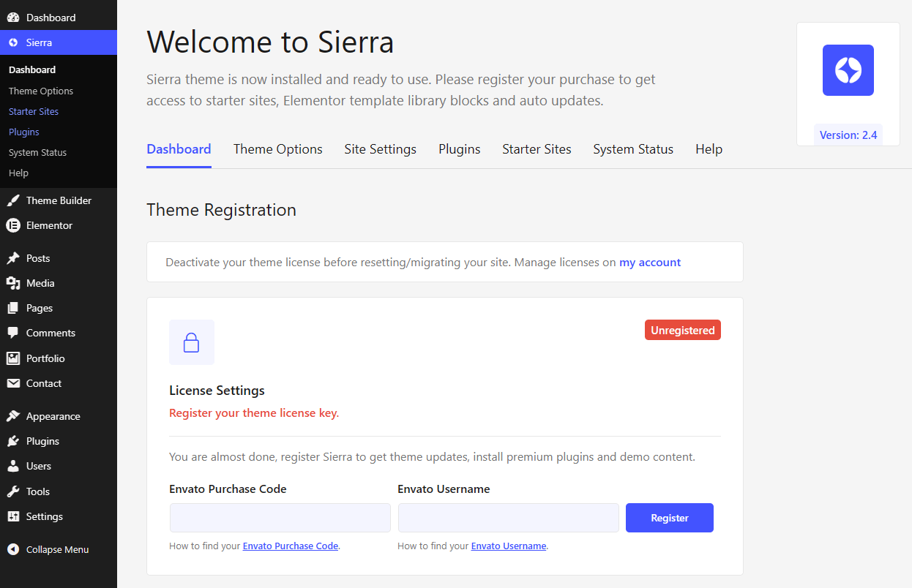Screen dimensions: 912x588
Task: Click the Portfolio image icon
Action: (13, 358)
